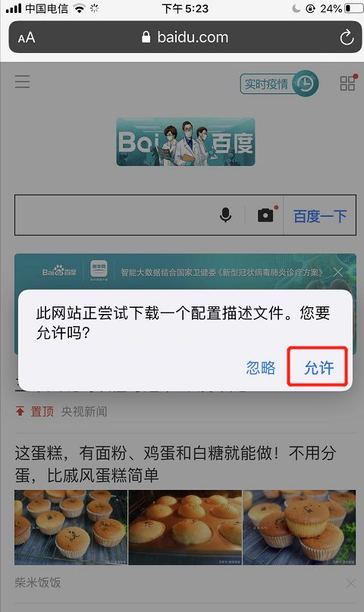Click the 百度一下 search button
Image resolution: width=364 pixels, height=612 pixels.
(320, 215)
